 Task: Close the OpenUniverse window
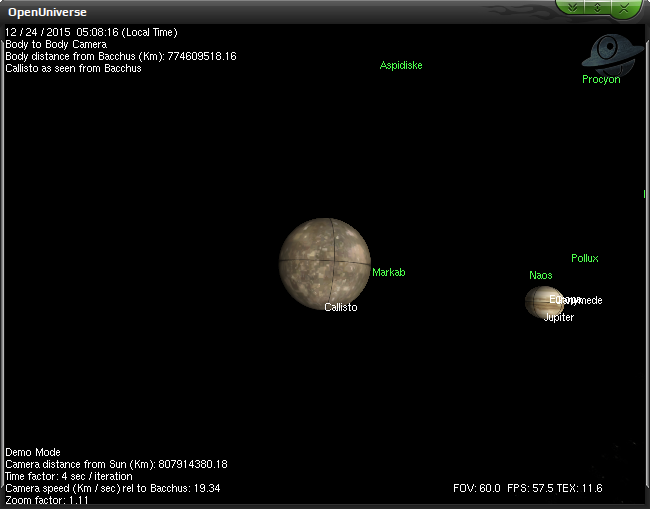point(623,8)
